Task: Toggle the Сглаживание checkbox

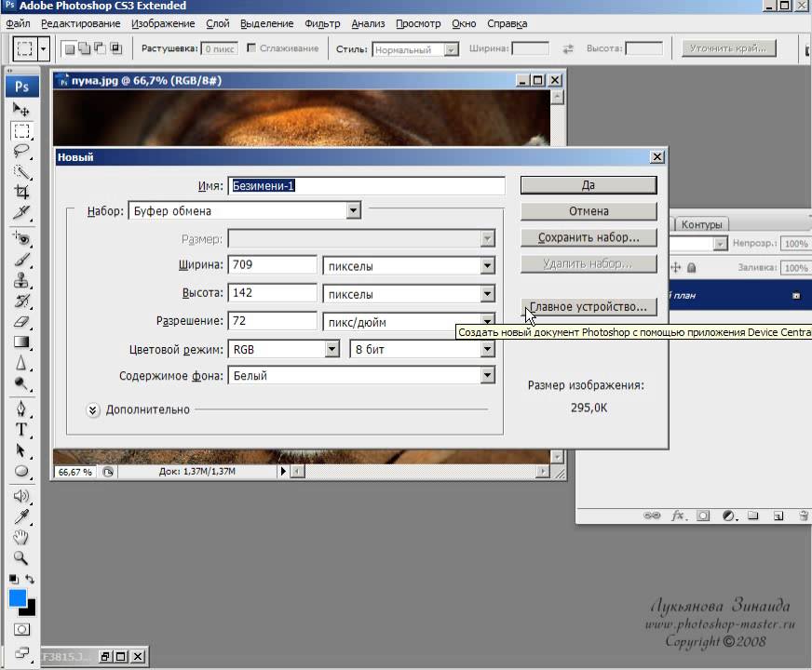Action: (250, 48)
